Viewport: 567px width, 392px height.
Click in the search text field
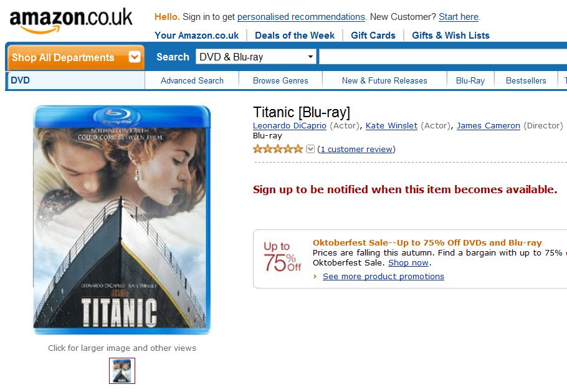coord(442,57)
